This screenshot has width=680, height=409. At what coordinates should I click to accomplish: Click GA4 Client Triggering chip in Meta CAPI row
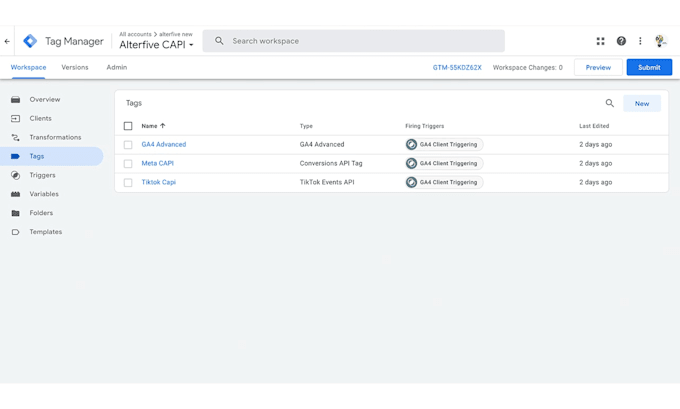click(x=445, y=164)
